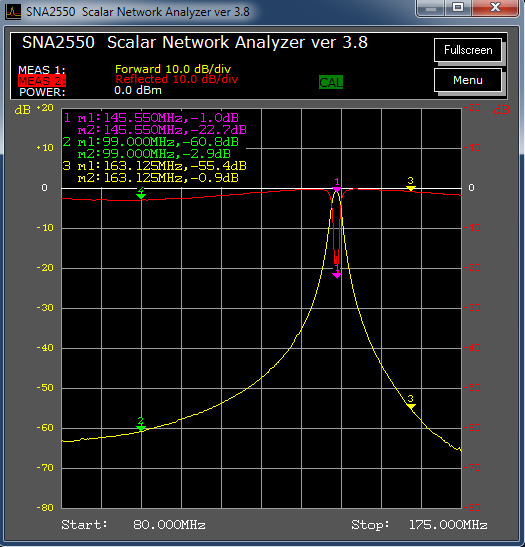525x547 pixels.
Task: Click the Forward 10.0 dB/div scale text
Action: pos(173,69)
